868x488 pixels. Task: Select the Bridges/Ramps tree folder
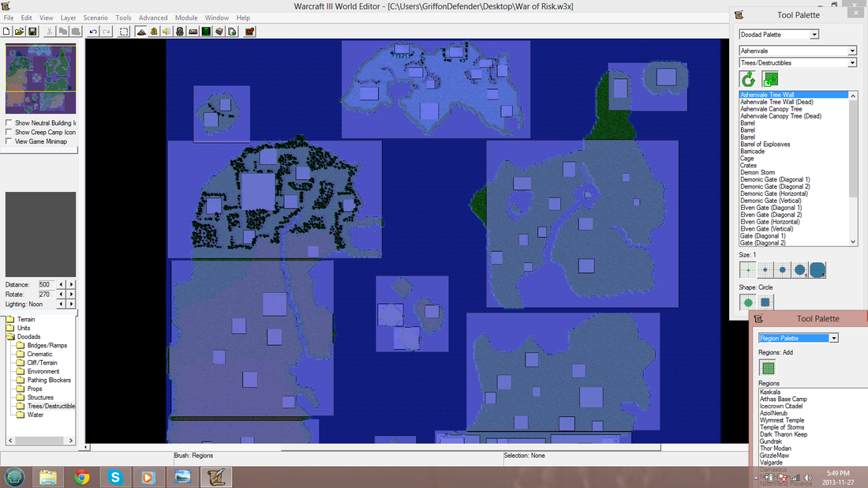coord(47,346)
